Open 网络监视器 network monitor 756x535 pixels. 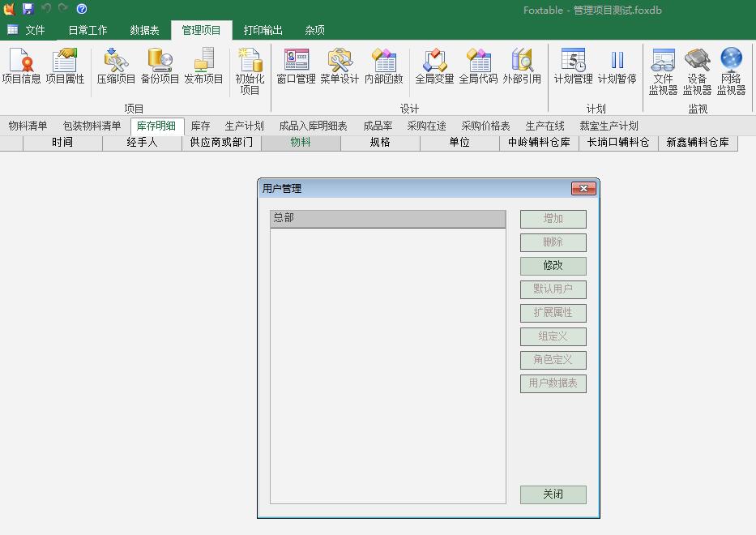point(732,71)
